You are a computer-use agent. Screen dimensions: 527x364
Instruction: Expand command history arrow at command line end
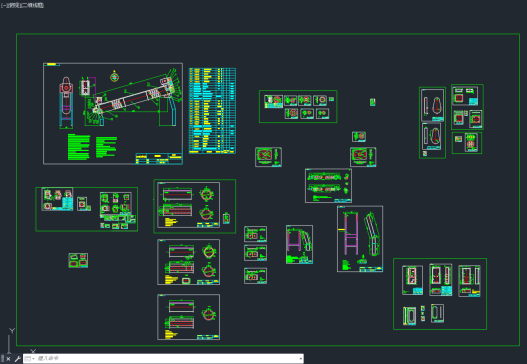(301, 359)
